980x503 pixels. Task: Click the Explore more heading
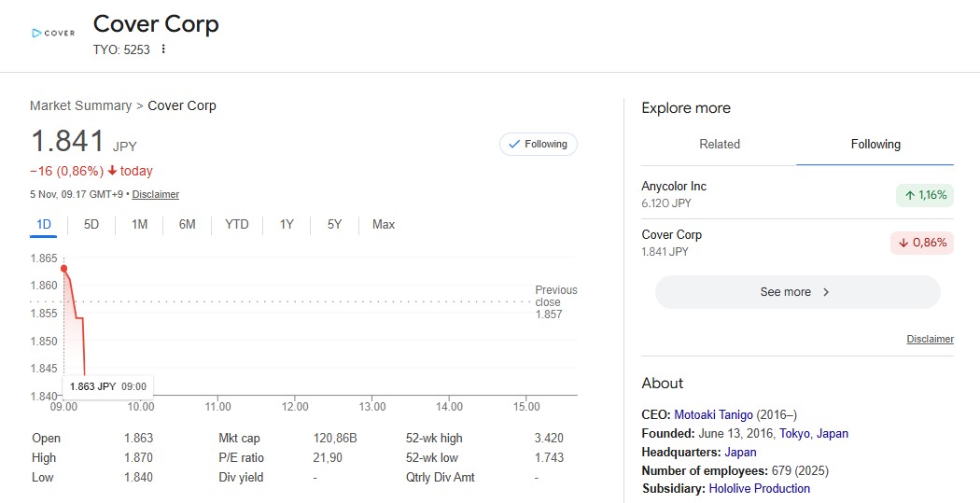pos(686,108)
